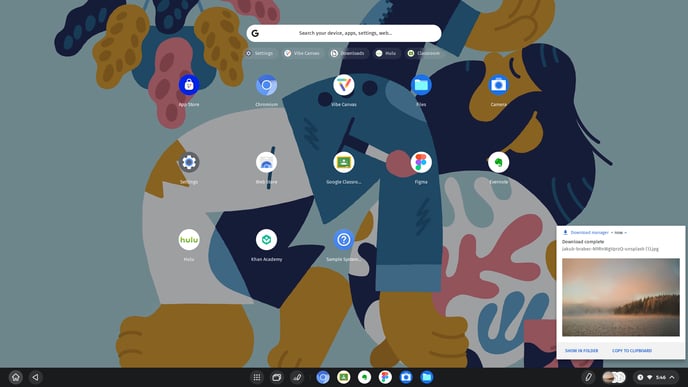Open the Files app in grid
The width and height of the screenshot is (688, 387).
click(x=421, y=85)
